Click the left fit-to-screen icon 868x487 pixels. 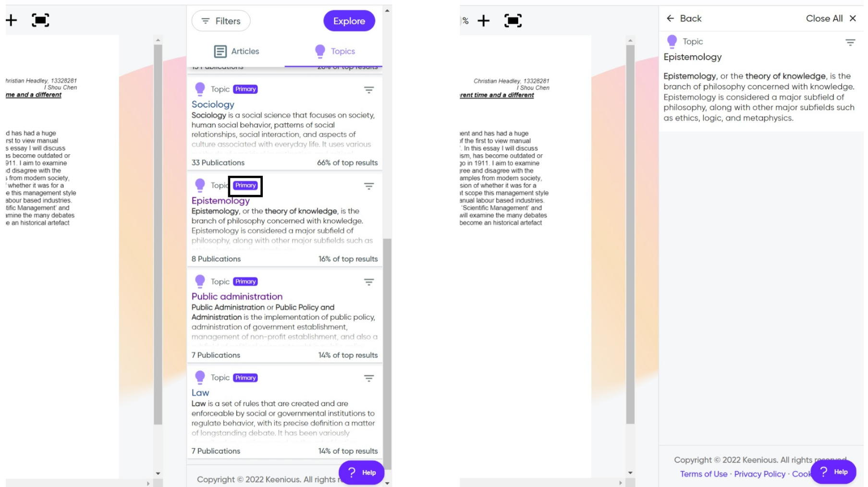(x=40, y=20)
